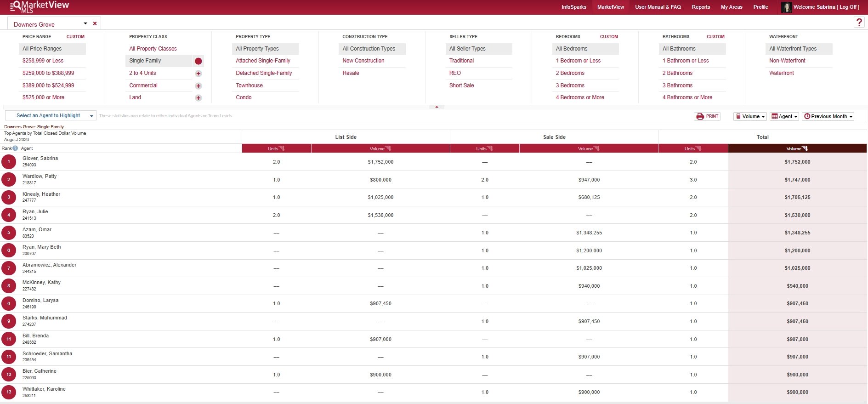The width and height of the screenshot is (868, 404).
Task: Open the Volume metric dropdown
Action: [x=750, y=116]
